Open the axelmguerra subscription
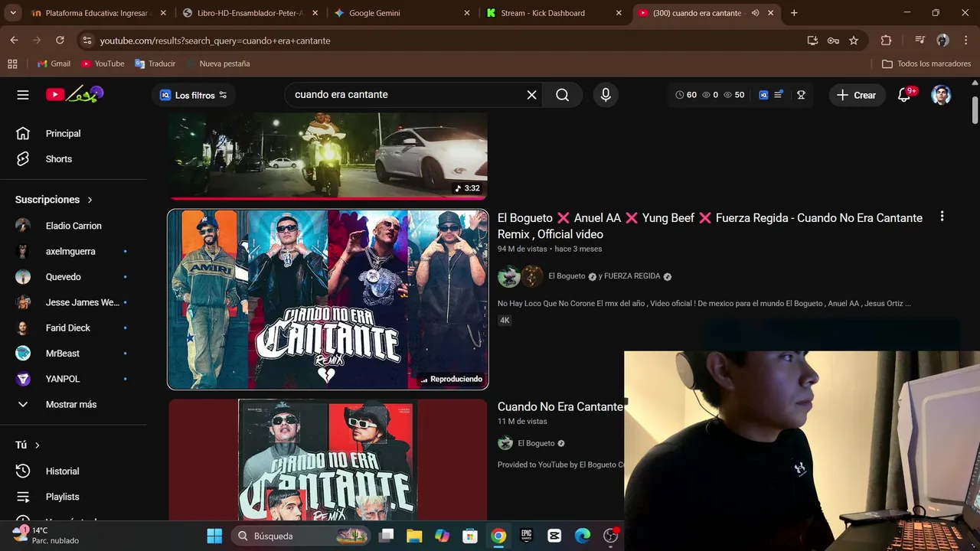 [x=69, y=251]
